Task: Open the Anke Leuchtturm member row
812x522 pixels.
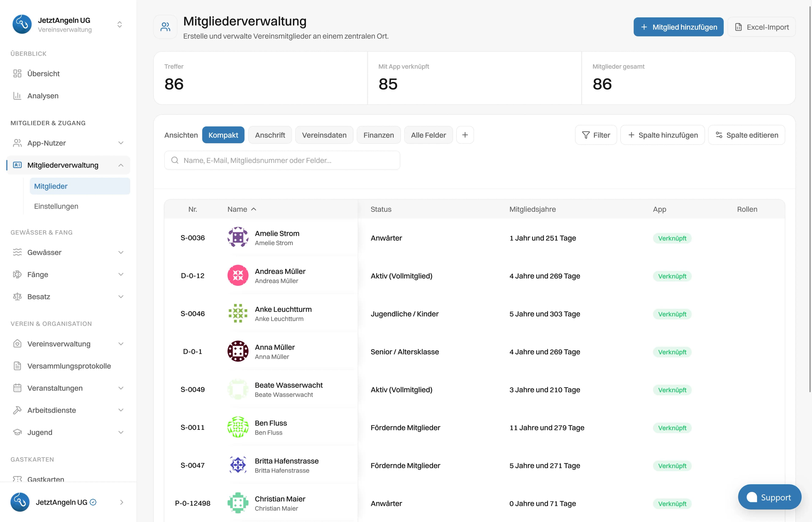Action: tap(475, 313)
